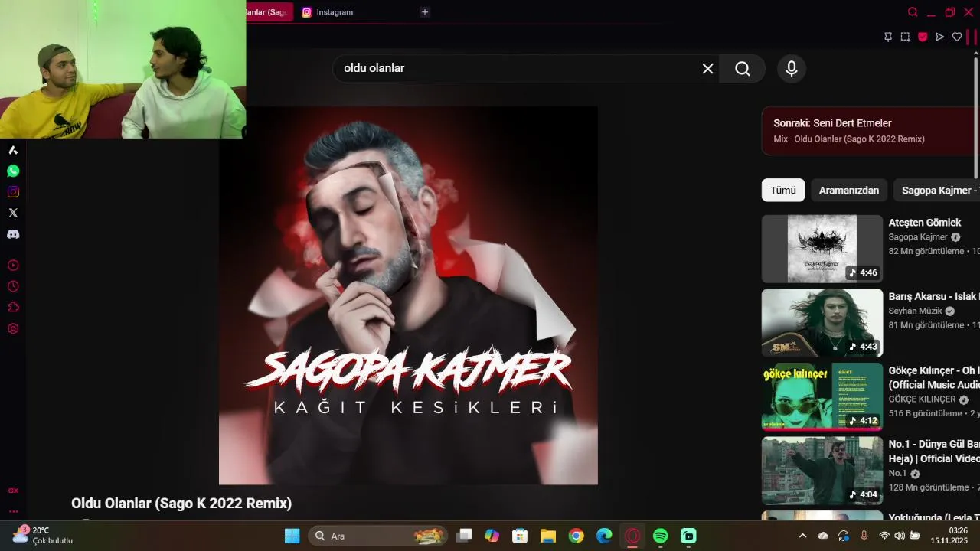Viewport: 980px width, 551px height.
Task: Click the Opera tab search magnifier
Action: [x=913, y=12]
